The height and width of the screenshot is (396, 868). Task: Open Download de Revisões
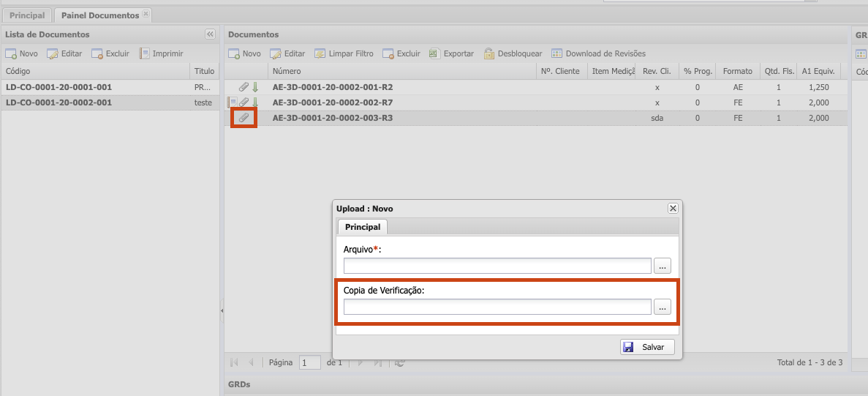click(598, 53)
